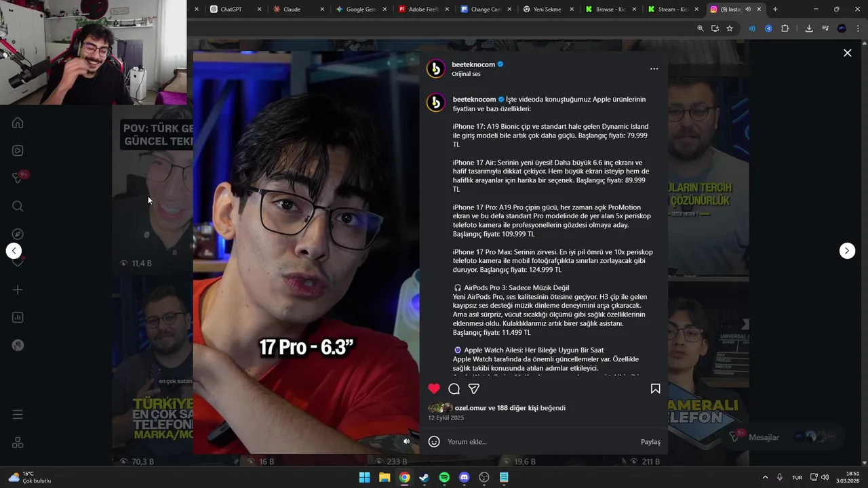868x488 pixels.
Task: Open the Windows Start menu
Action: click(x=364, y=477)
